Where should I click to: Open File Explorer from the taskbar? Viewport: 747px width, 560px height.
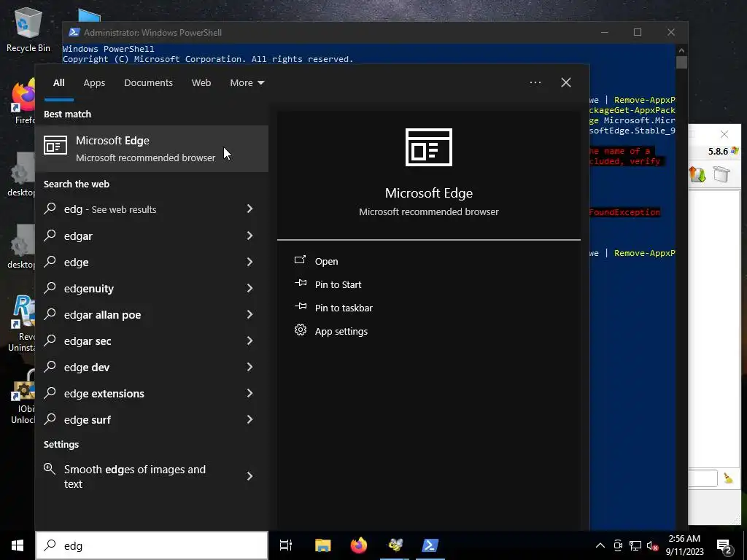(x=322, y=545)
